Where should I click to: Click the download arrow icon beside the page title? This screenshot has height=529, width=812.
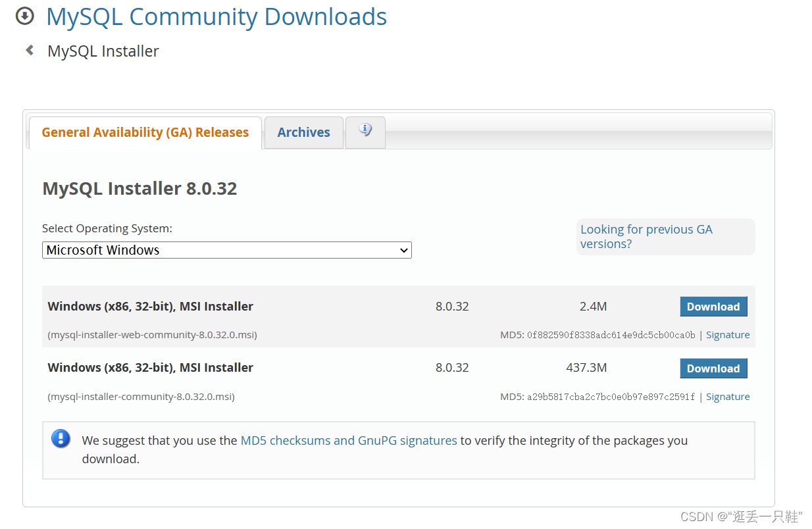pos(24,16)
